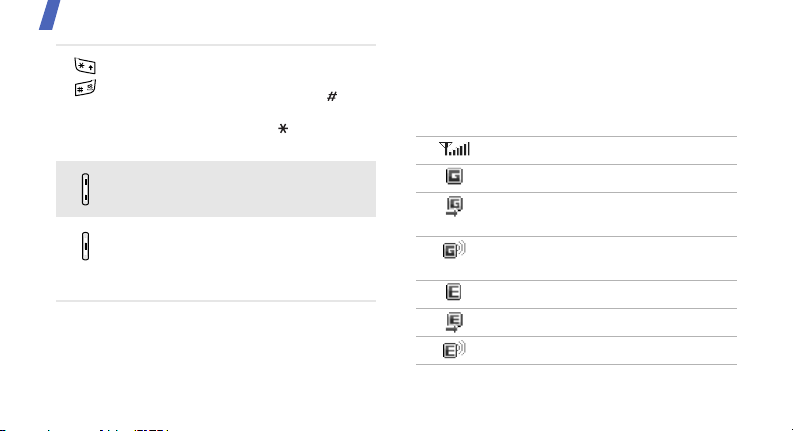
Task: Click the blue slanted page marker
Action: click(50, 15)
